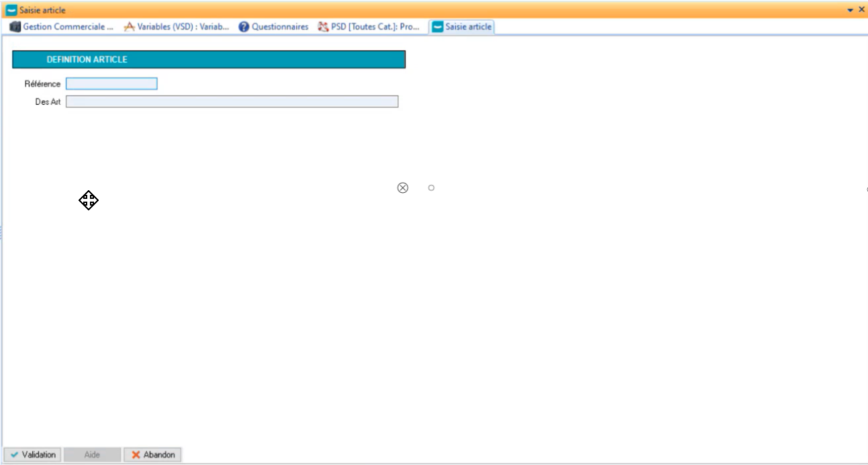
Task: Focus the Référence input field
Action: tap(111, 84)
